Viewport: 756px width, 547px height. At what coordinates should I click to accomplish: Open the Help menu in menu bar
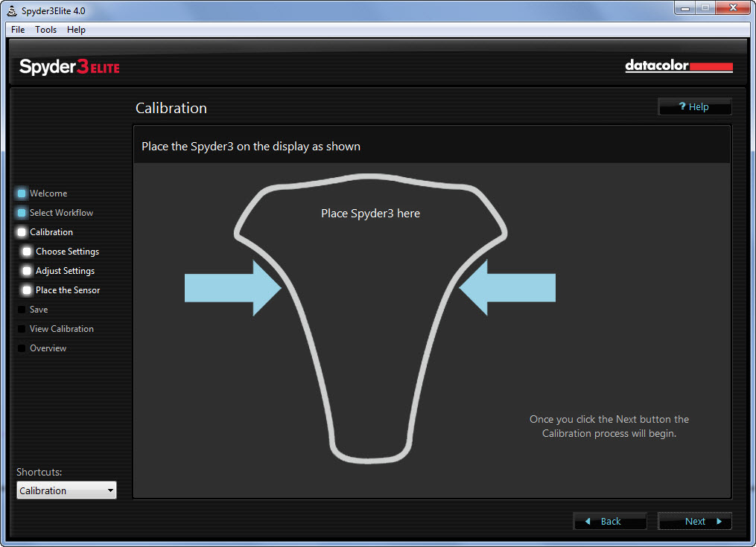point(76,30)
